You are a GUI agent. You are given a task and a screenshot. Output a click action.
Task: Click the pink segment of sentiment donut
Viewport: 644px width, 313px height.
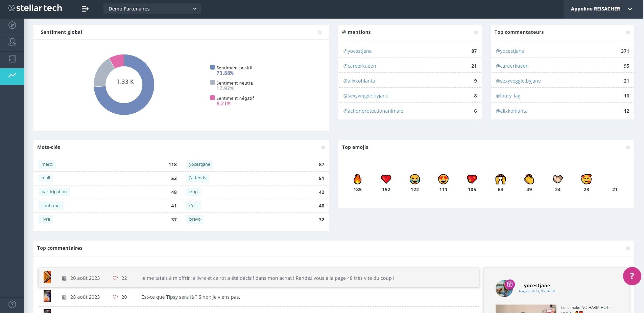[117, 61]
